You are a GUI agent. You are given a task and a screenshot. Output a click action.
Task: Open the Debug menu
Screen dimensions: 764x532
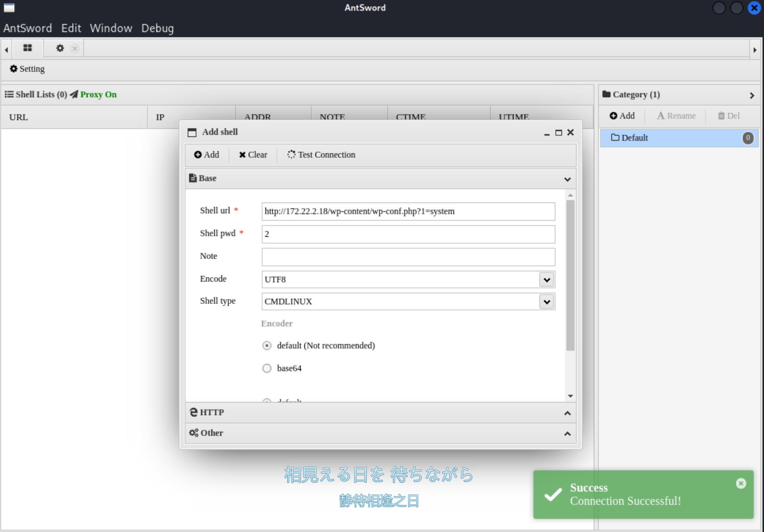[157, 28]
